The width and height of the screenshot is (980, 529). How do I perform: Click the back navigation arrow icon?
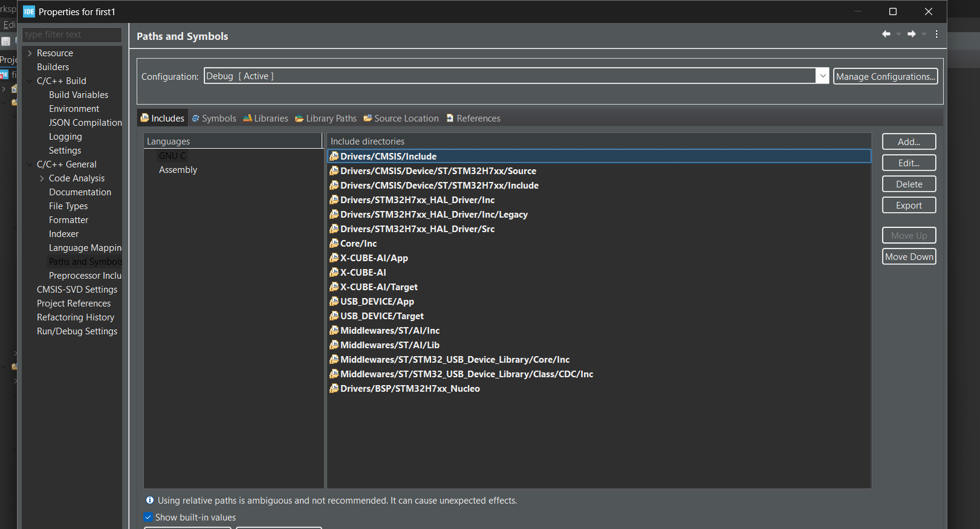pyautogui.click(x=886, y=34)
